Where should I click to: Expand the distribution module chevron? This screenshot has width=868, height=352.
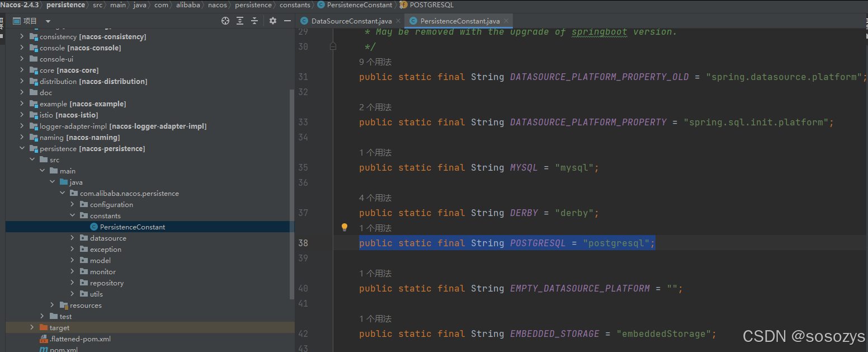(x=22, y=81)
